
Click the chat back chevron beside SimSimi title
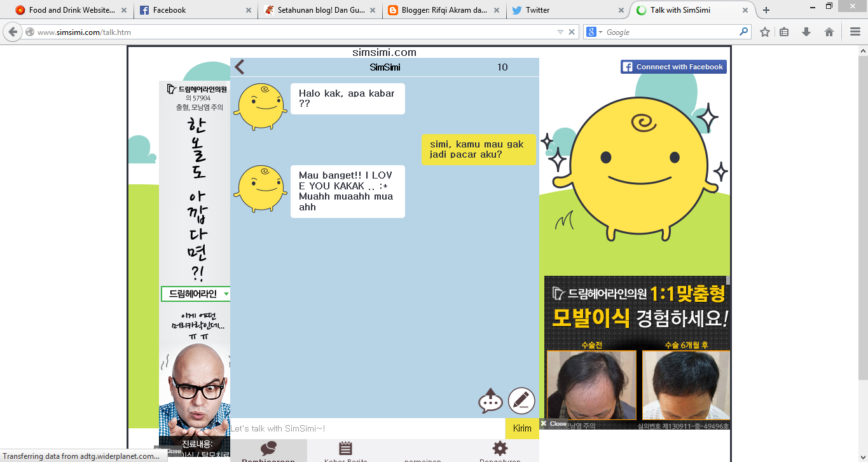pos(240,67)
